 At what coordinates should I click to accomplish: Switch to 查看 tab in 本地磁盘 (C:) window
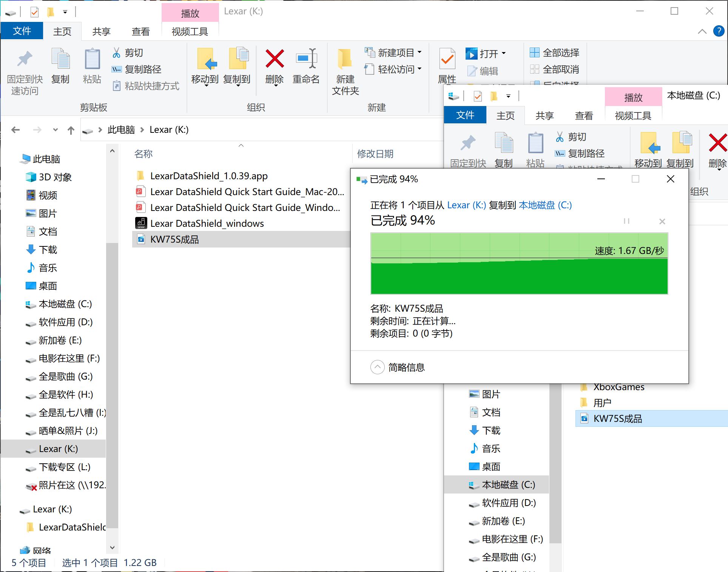[584, 115]
